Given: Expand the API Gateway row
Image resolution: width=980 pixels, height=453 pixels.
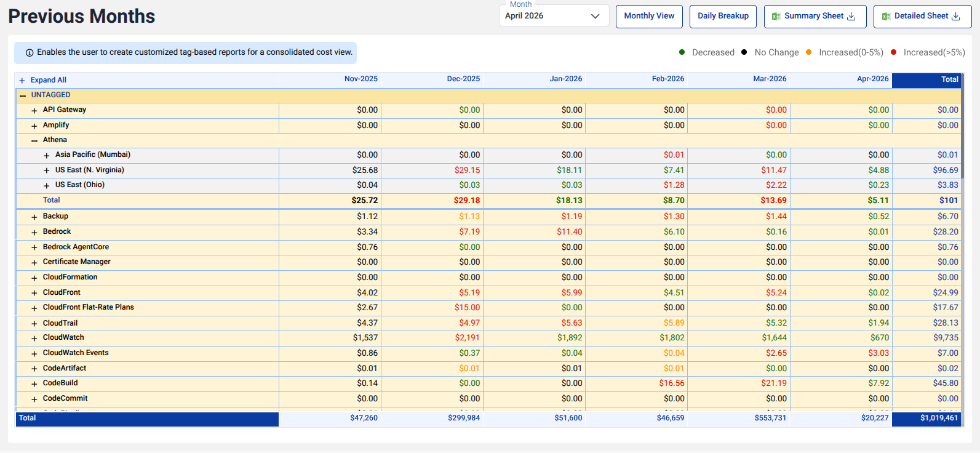Looking at the screenshot, I should (34, 111).
